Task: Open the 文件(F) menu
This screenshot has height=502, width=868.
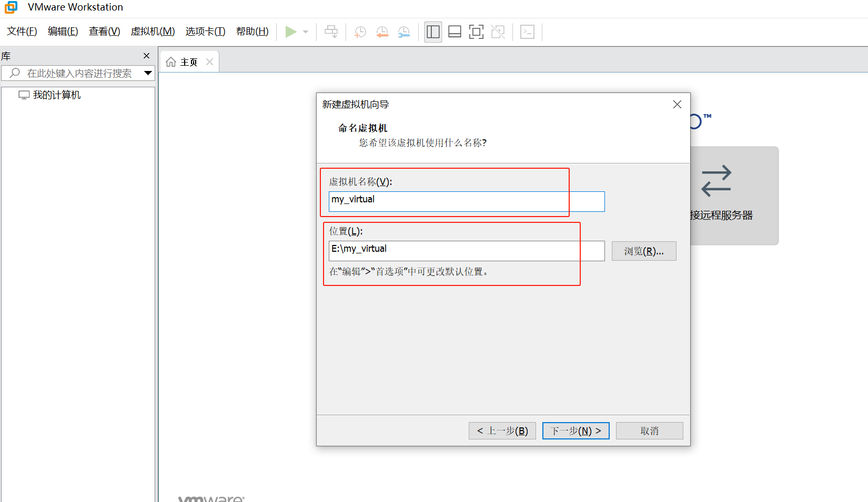Action: [x=22, y=32]
